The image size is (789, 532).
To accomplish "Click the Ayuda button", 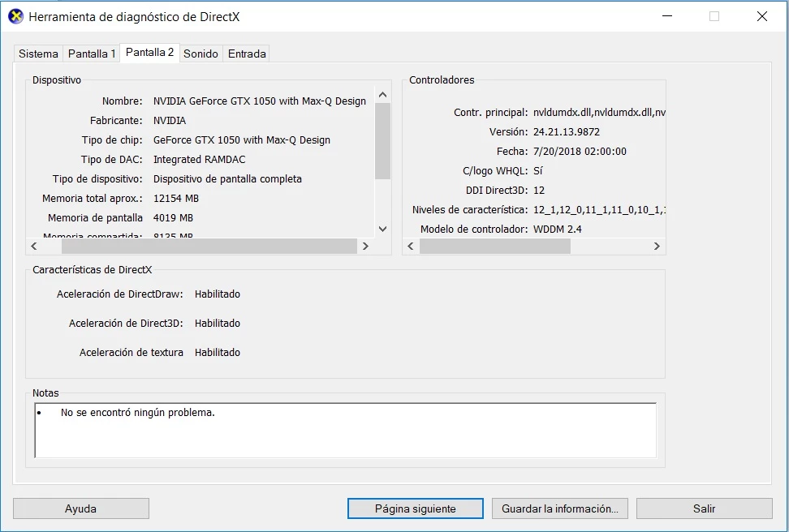I will 81,508.
